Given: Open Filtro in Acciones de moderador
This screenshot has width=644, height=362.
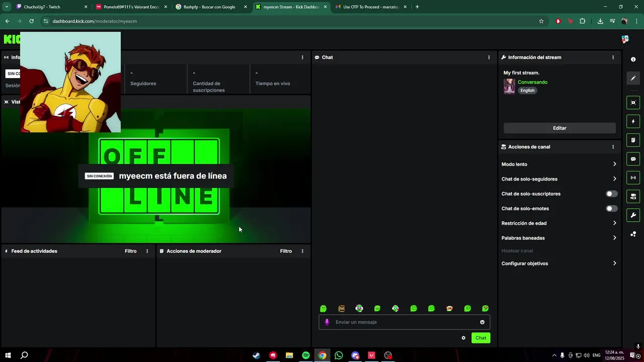Looking at the screenshot, I should [286, 251].
